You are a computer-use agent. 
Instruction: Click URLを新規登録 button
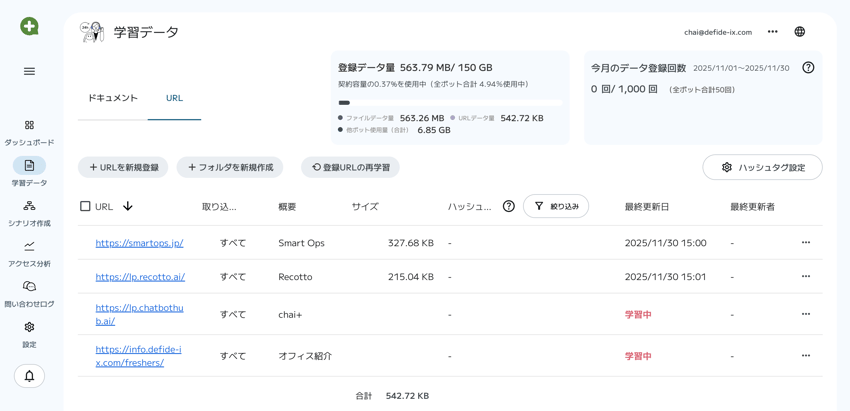[123, 168]
